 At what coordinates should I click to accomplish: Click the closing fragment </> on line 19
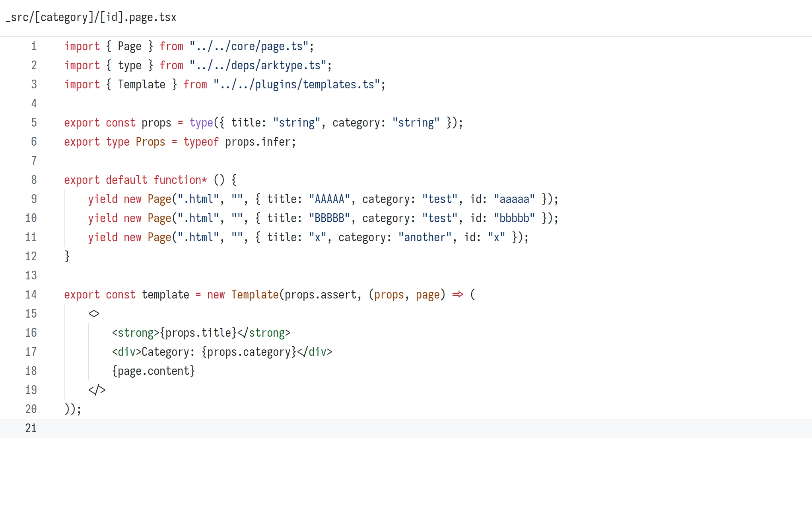pos(97,390)
